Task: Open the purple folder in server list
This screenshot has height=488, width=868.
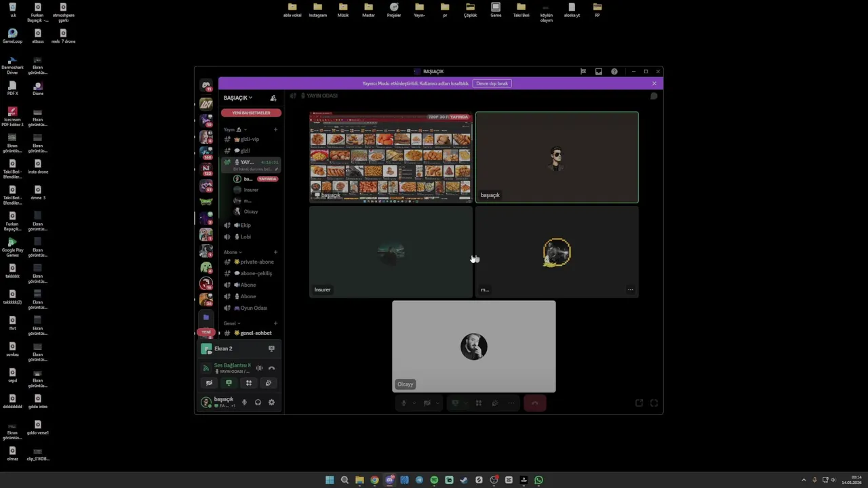Action: (206, 317)
